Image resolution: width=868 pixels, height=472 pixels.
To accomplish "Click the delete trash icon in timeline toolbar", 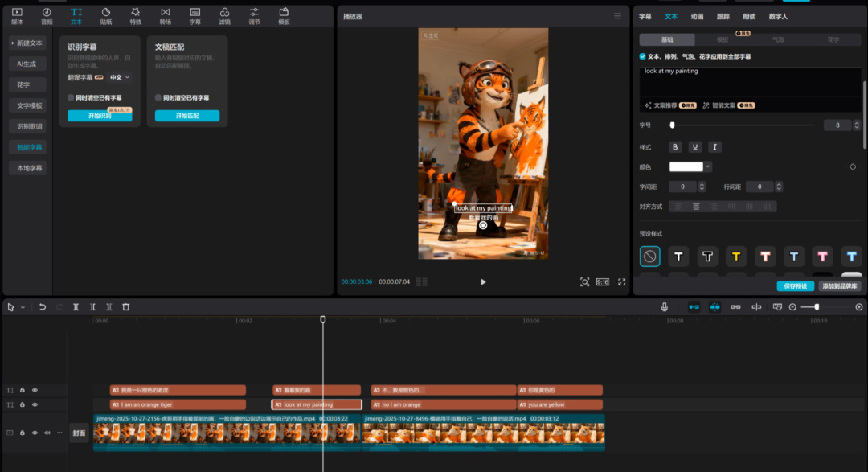I will (x=125, y=307).
